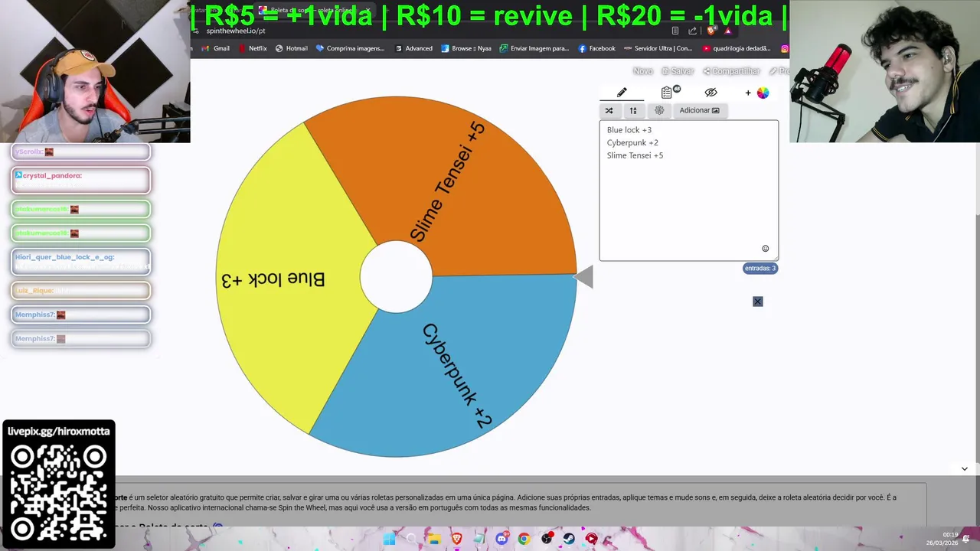Open Brave Shields lion icon
Image resolution: width=980 pixels, height=551 pixels.
[x=710, y=31]
